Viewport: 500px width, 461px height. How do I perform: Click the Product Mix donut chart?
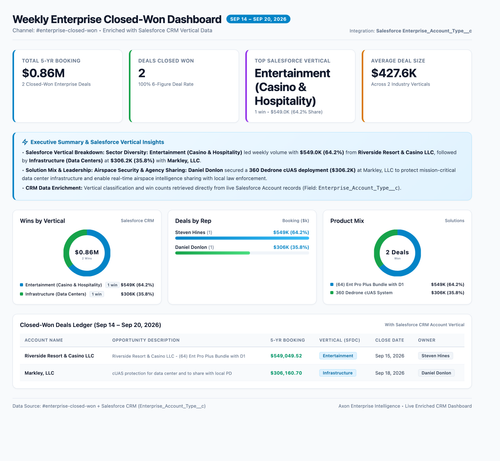pyautogui.click(x=397, y=253)
